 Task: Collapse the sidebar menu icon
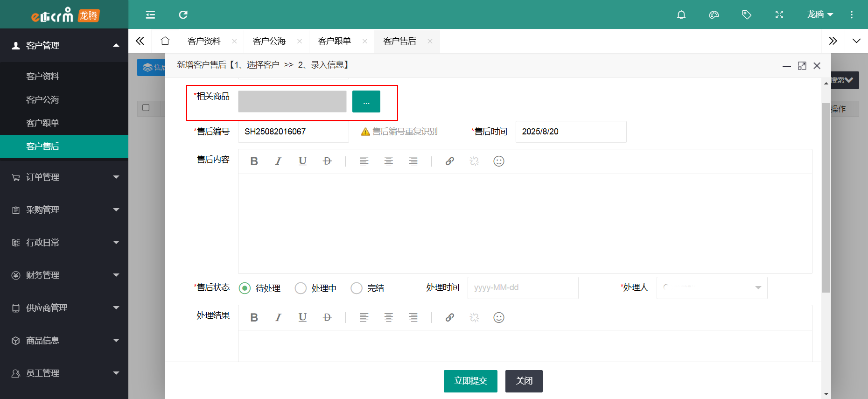(x=150, y=15)
